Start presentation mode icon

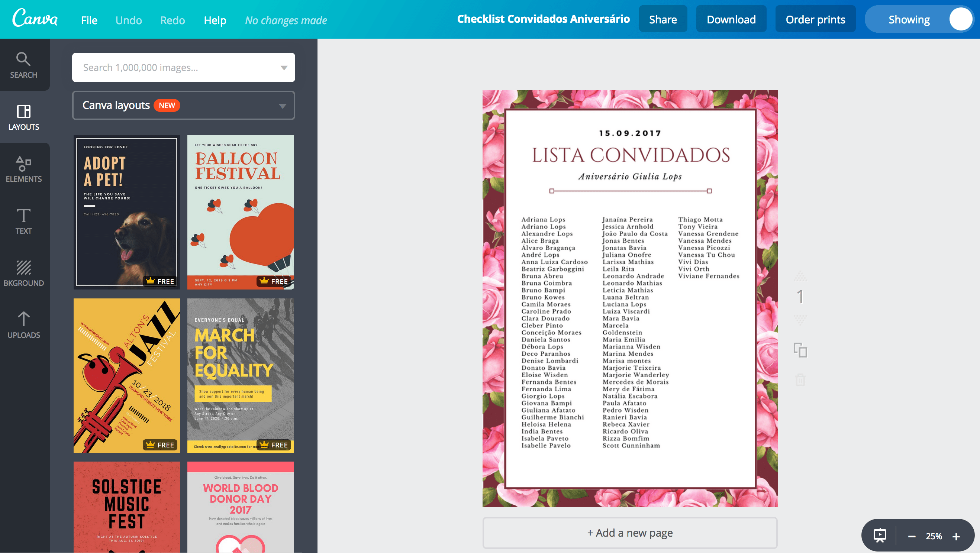click(x=880, y=536)
